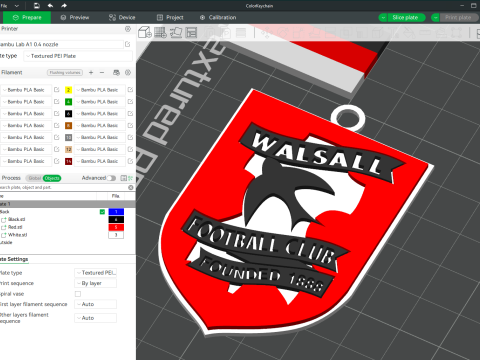Open Plate Settings plate type dropdown
This screenshot has width=480, height=360.
tap(95, 273)
